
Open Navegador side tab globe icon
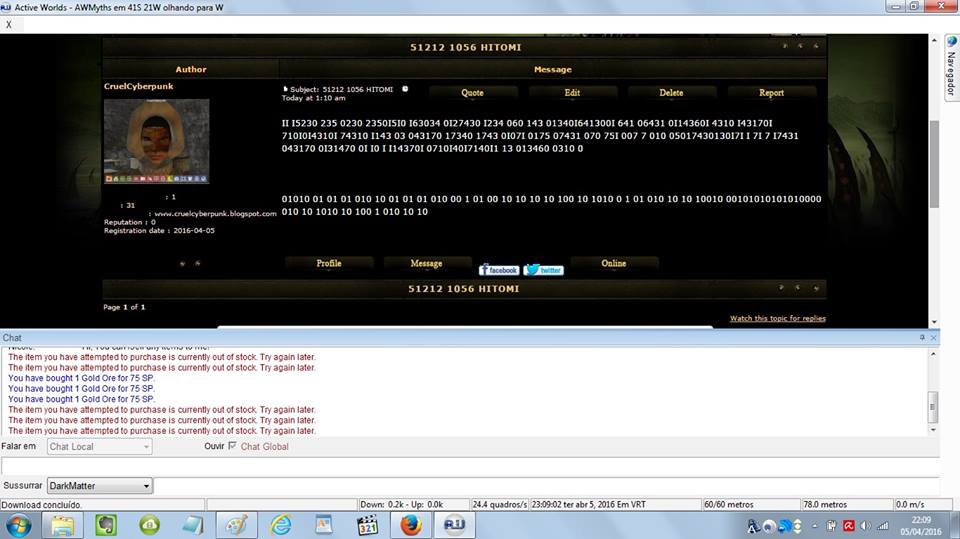tap(951, 42)
